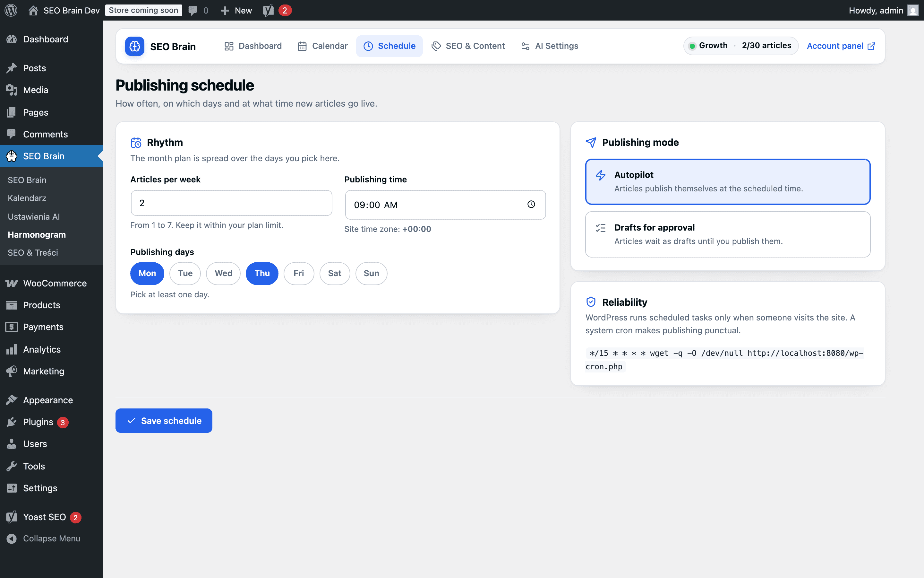Click the Media icon in sidebar
Screen dimensions: 924x578
click(12, 90)
